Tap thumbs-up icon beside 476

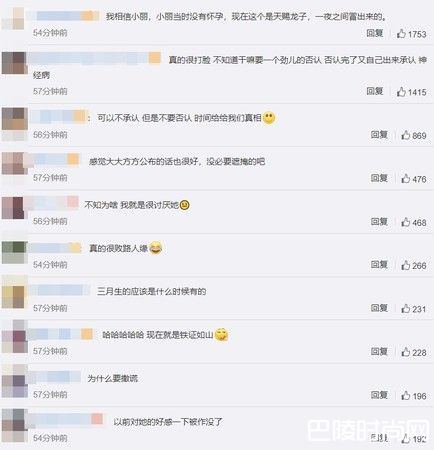click(406, 179)
